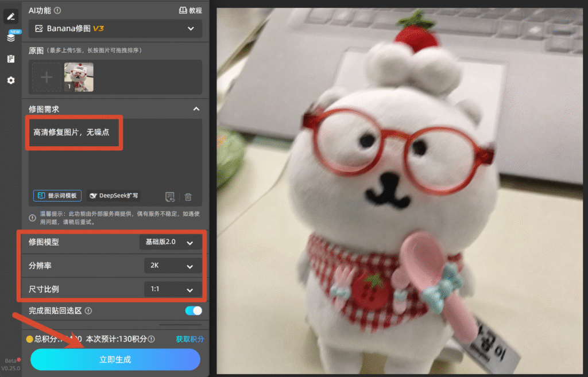588x377 pixels.
Task: Click the 立即生成 button
Action: click(115, 360)
